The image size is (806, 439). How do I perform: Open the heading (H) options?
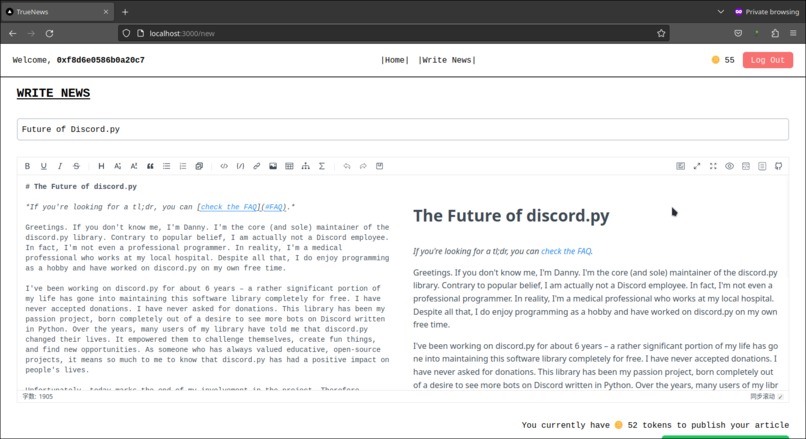point(101,166)
